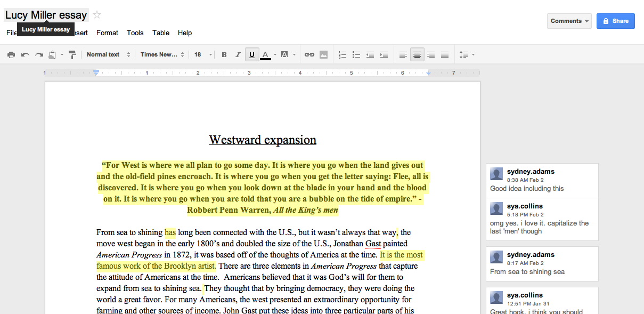Click the 'Westward expansion' heading
This screenshot has height=314, width=644.
[263, 140]
